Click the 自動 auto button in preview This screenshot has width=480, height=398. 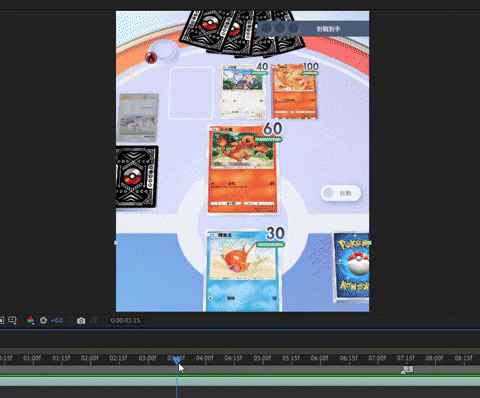point(341,193)
